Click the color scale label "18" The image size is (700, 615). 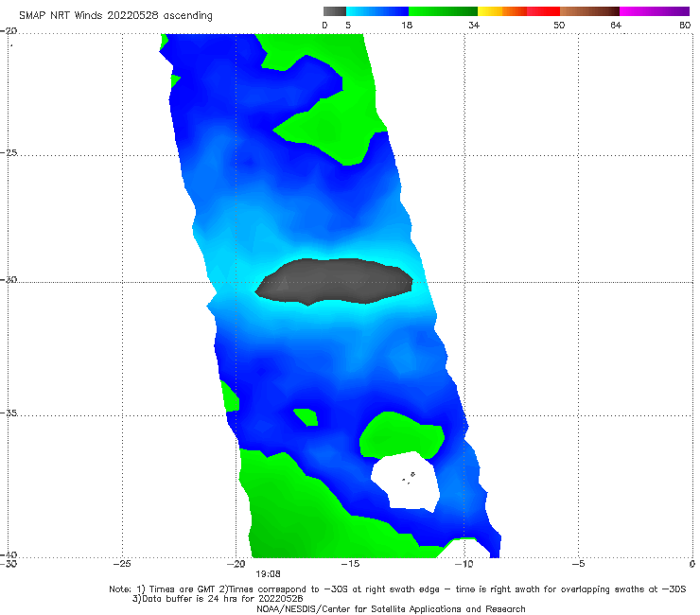point(407,25)
